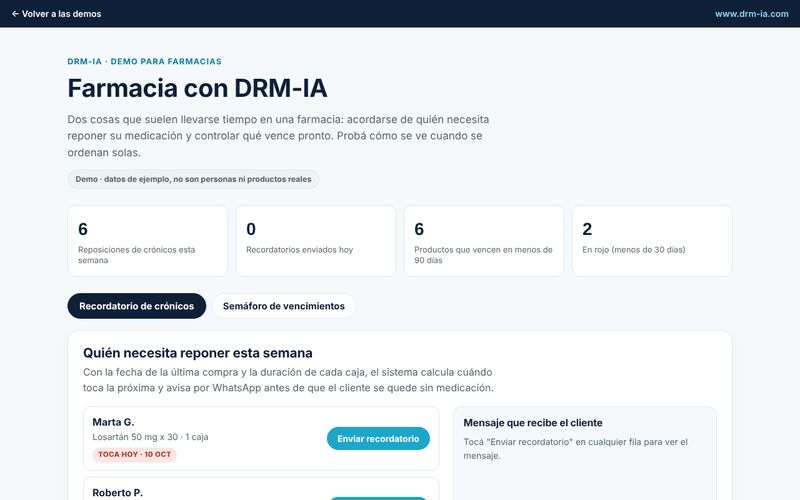
Task: Click the Farmacia con DRM-IA heading
Action: pyautogui.click(x=197, y=88)
